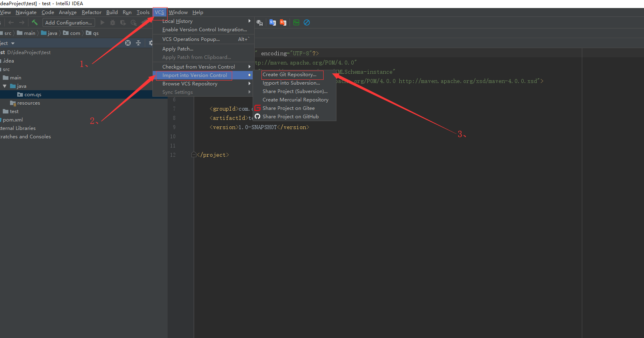644x338 pixels.
Task: Click the version 1.0-SNAPSHOT line in editor
Action: pos(259,127)
